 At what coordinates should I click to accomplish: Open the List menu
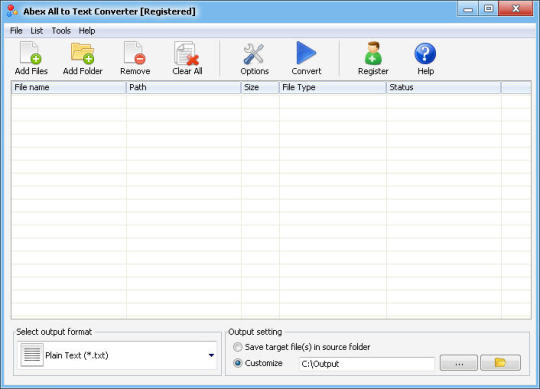[37, 31]
